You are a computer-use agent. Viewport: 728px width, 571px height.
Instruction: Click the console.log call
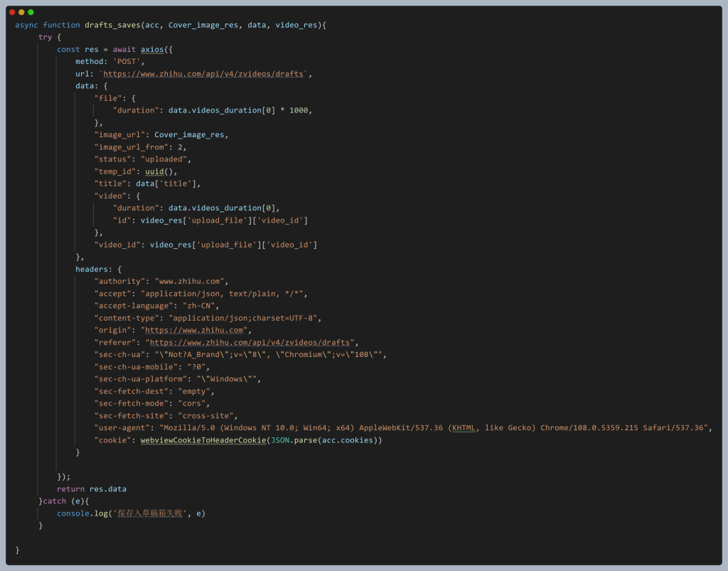80,513
